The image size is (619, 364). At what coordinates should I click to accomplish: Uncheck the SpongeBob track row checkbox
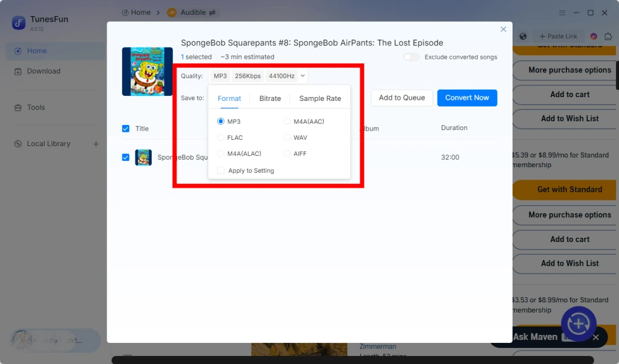pyautogui.click(x=126, y=157)
